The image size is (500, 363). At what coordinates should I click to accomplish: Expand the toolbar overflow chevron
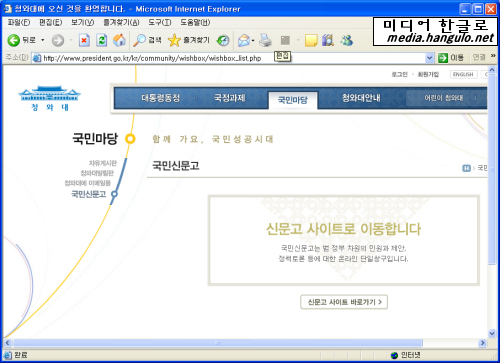493,56
